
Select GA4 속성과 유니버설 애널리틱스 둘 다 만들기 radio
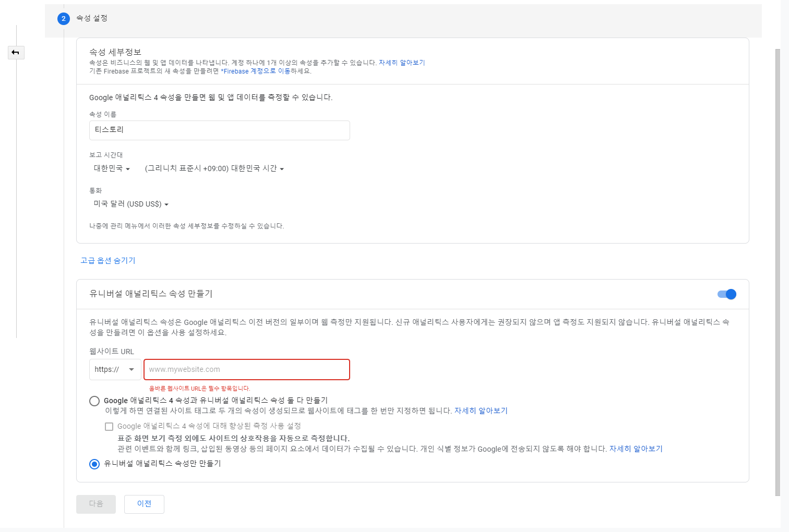(x=94, y=401)
